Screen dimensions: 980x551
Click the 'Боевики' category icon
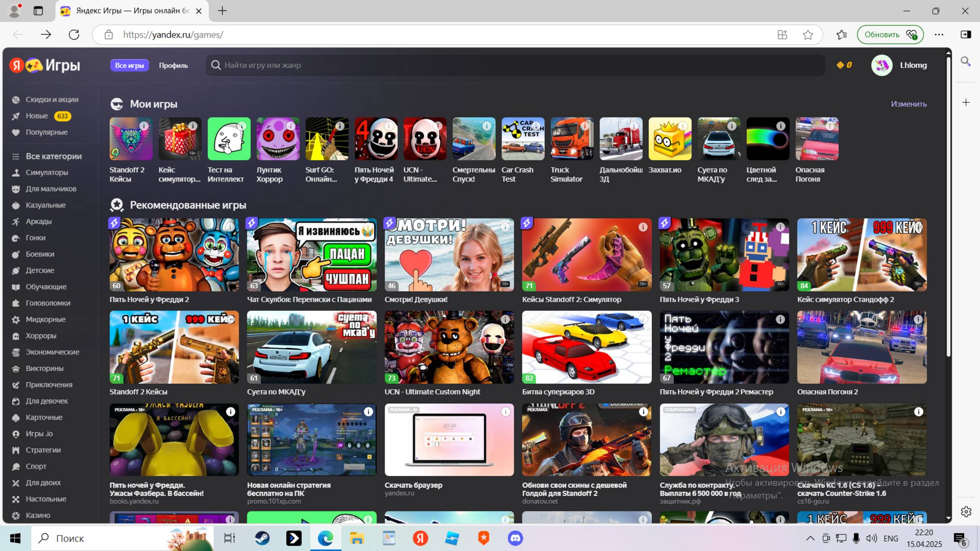[16, 254]
